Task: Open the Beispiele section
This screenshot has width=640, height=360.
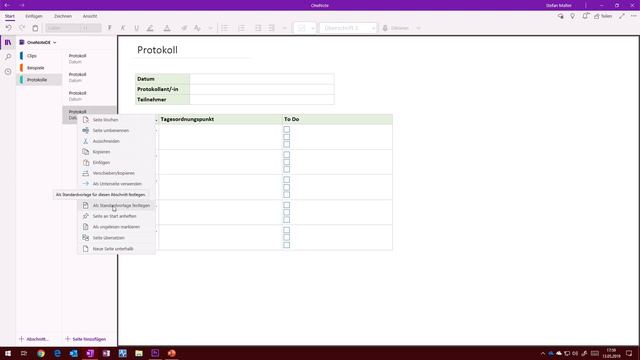Action: pos(40,68)
